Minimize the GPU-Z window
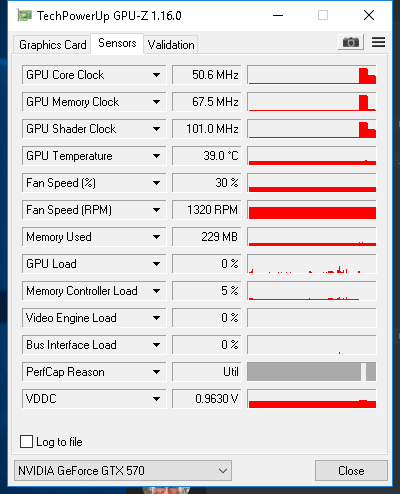Image resolution: width=400 pixels, height=494 pixels. point(278,15)
